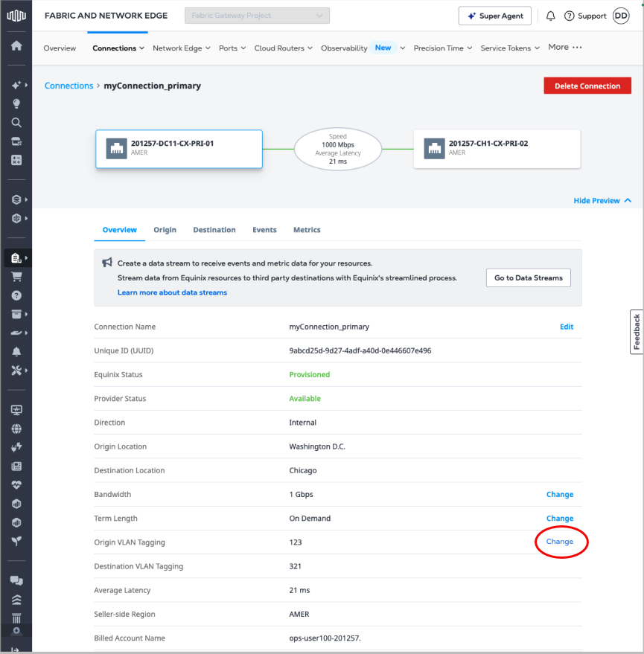Click the layered hexagon sidebar icon
The height and width of the screenshot is (654, 644).
click(16, 199)
